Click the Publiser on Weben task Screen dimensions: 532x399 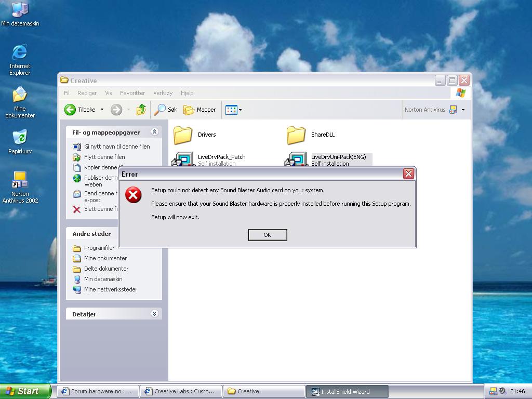pos(96,181)
